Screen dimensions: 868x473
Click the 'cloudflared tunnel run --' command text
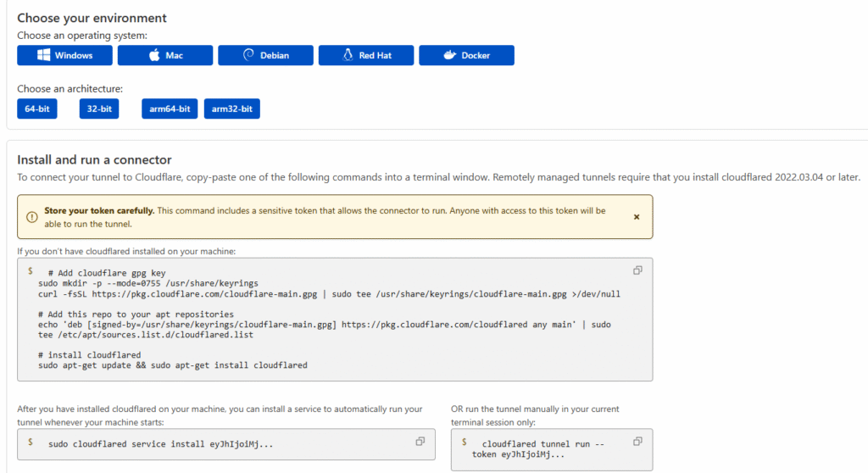click(543, 444)
